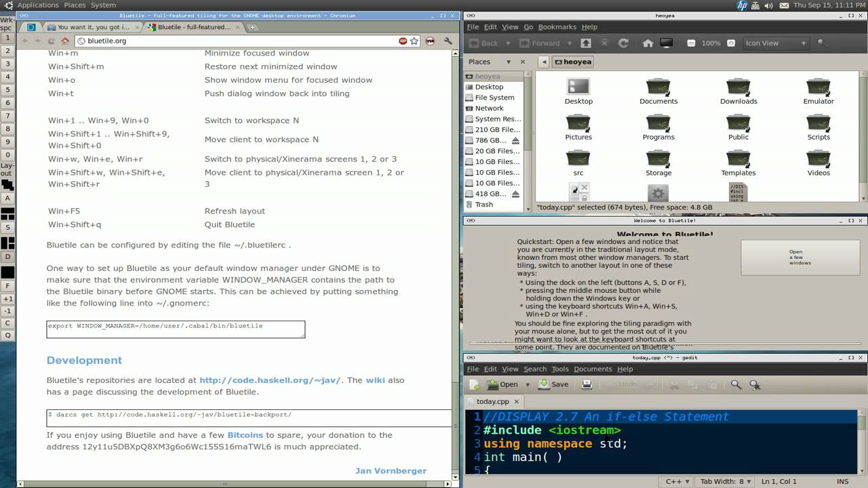Click 'Open a few windows' button
Image resolution: width=868 pixels, height=488 pixels.
click(800, 258)
